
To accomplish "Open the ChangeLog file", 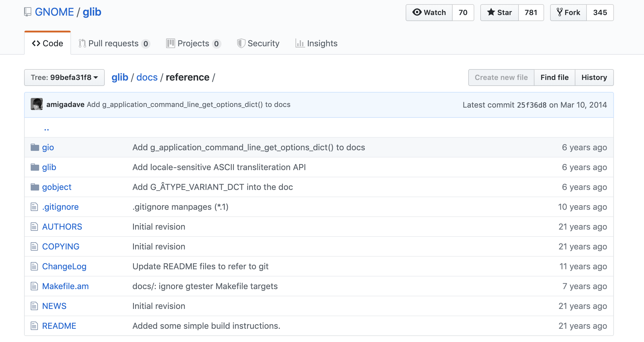I will 64,266.
